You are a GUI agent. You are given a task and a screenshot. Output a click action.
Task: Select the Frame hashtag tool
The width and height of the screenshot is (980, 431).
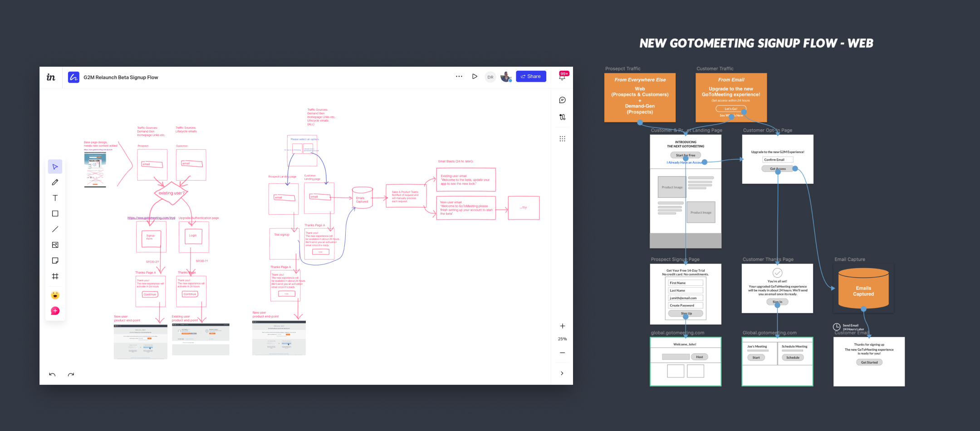(x=55, y=276)
